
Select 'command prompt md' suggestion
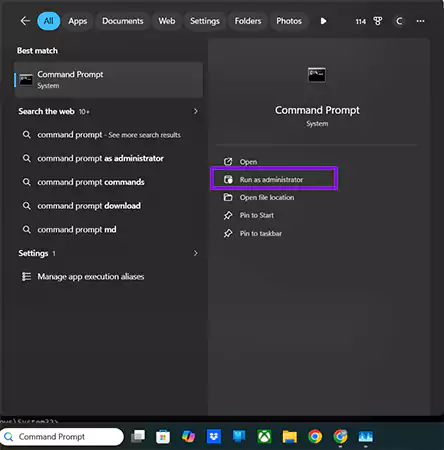tap(109, 229)
